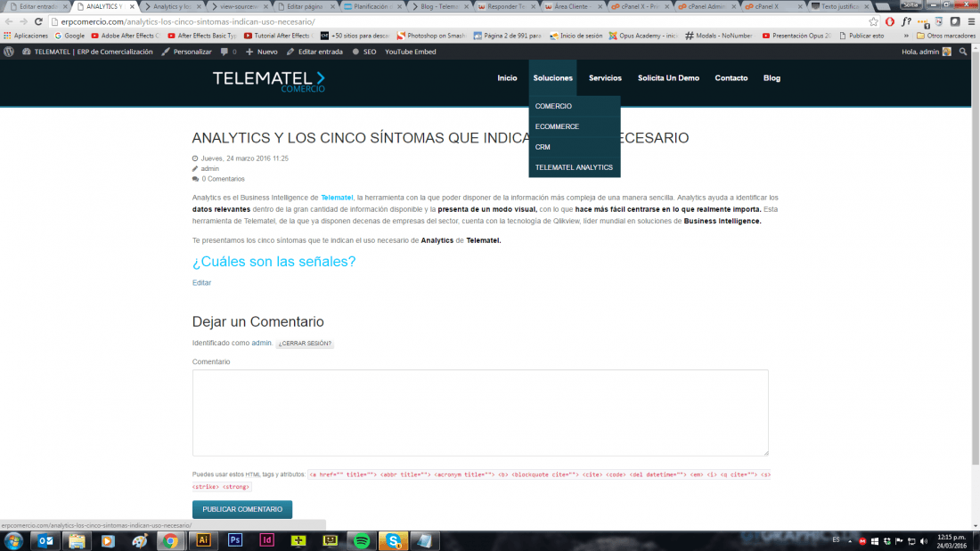Click the browser forward arrow

pos(23,21)
